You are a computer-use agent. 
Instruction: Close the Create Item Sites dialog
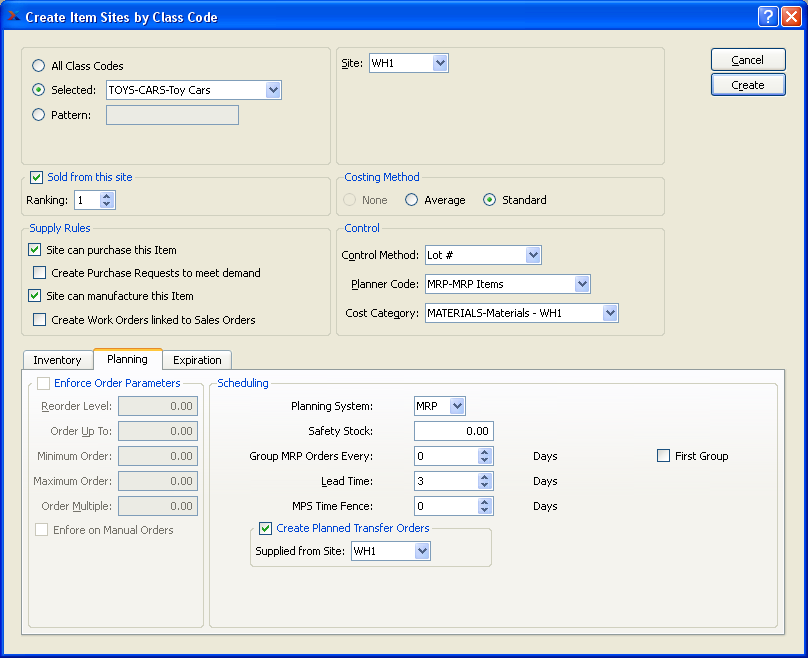(790, 16)
